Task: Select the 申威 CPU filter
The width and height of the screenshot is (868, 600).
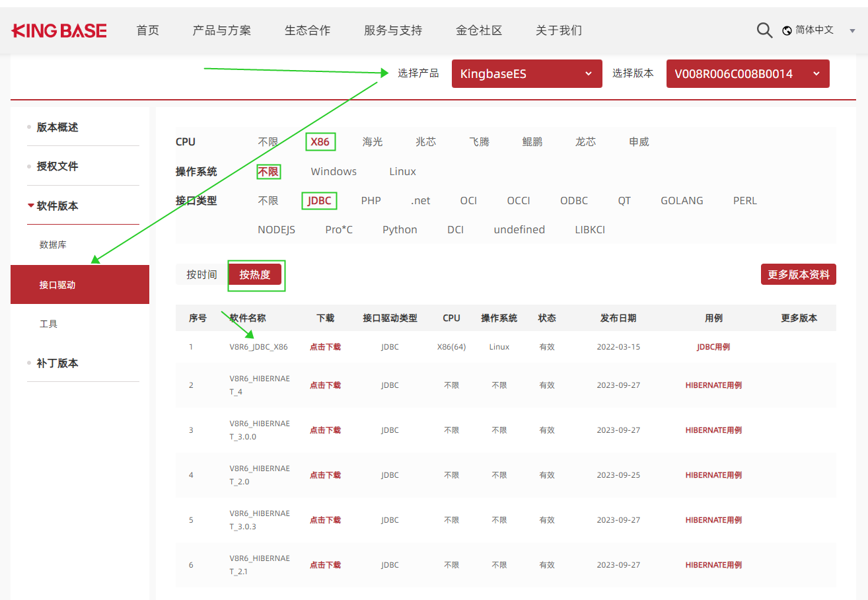Action: coord(639,142)
